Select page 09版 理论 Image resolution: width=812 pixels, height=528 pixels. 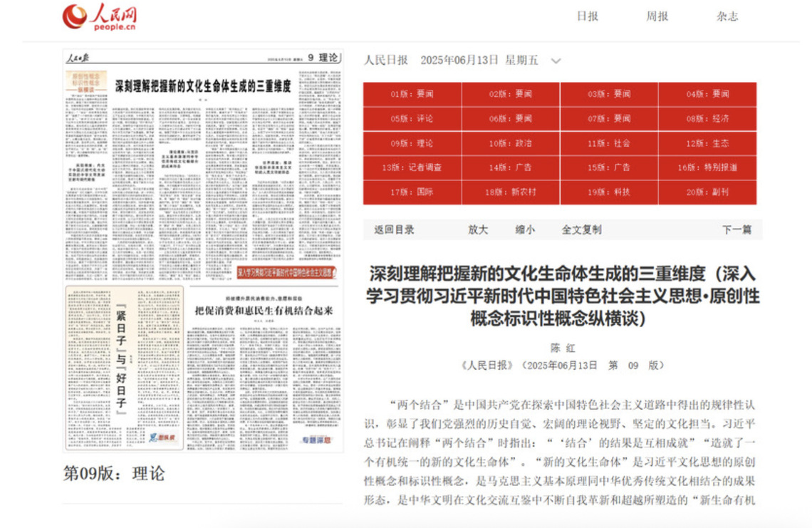pos(412,143)
